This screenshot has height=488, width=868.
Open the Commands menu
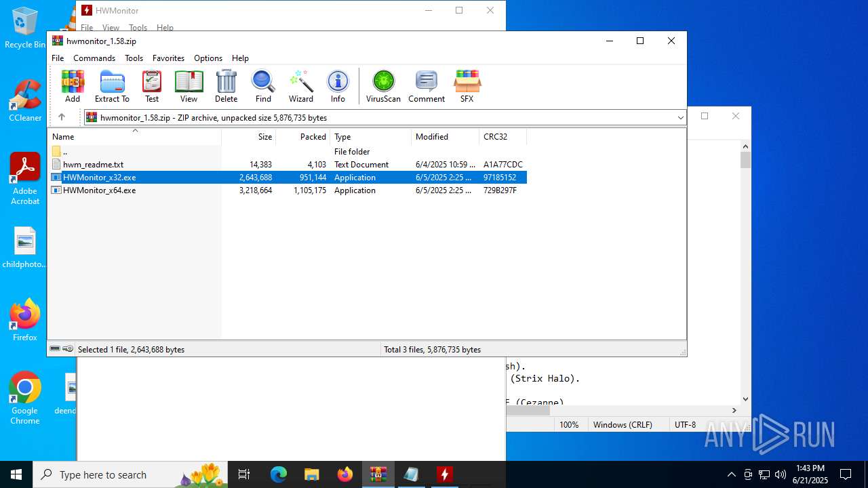[94, 58]
